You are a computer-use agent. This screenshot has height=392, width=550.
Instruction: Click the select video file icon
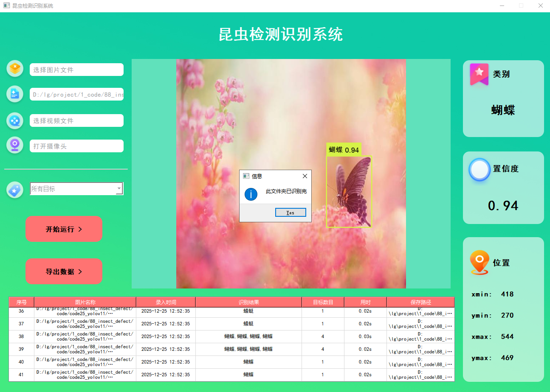15,120
